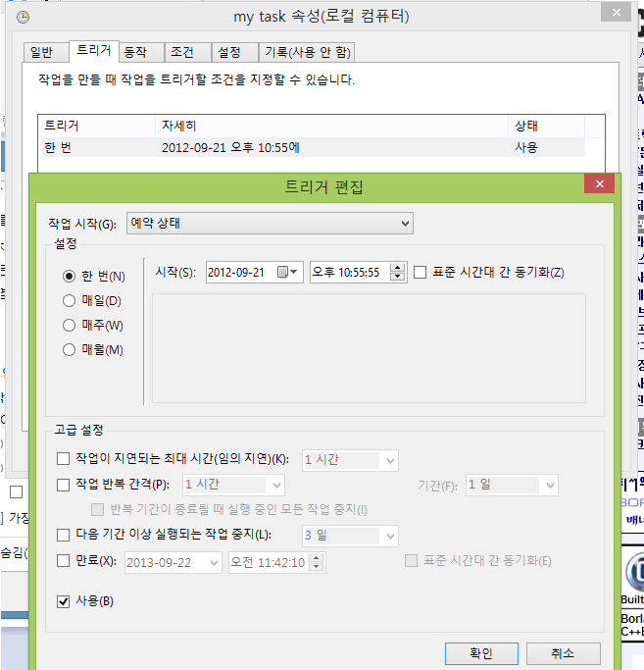Click start time spinner arrows
Image resolution: width=644 pixels, height=670 pixels.
pos(398,273)
